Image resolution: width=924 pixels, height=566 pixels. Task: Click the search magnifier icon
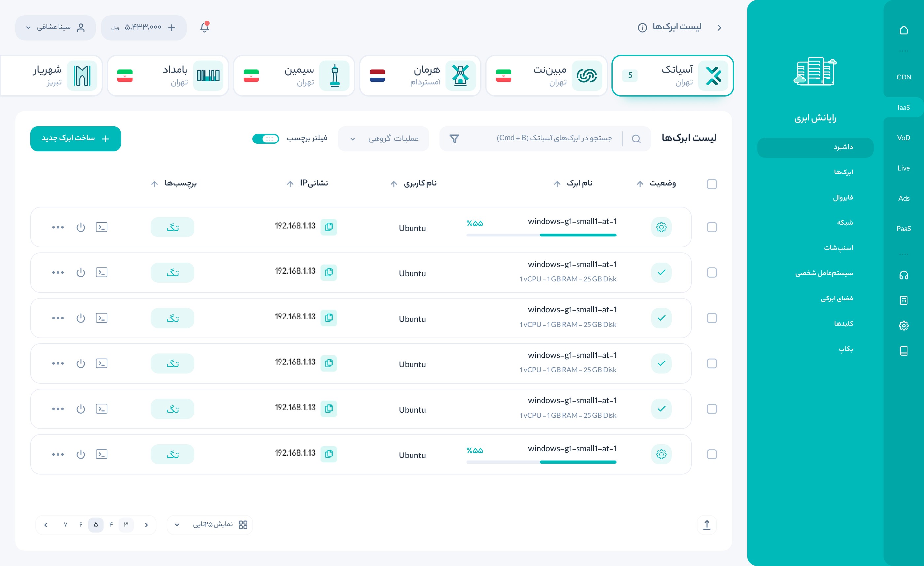pos(636,139)
